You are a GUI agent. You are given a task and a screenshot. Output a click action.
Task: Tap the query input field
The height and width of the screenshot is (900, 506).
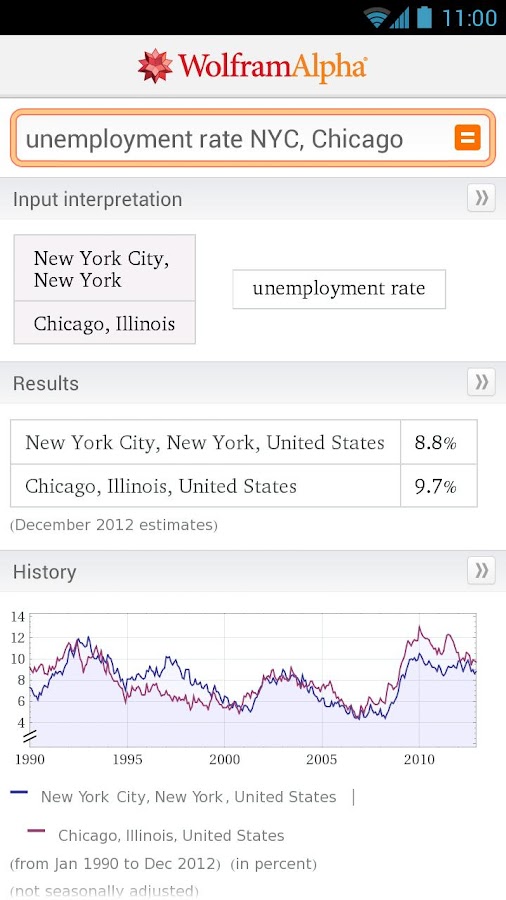[252, 138]
